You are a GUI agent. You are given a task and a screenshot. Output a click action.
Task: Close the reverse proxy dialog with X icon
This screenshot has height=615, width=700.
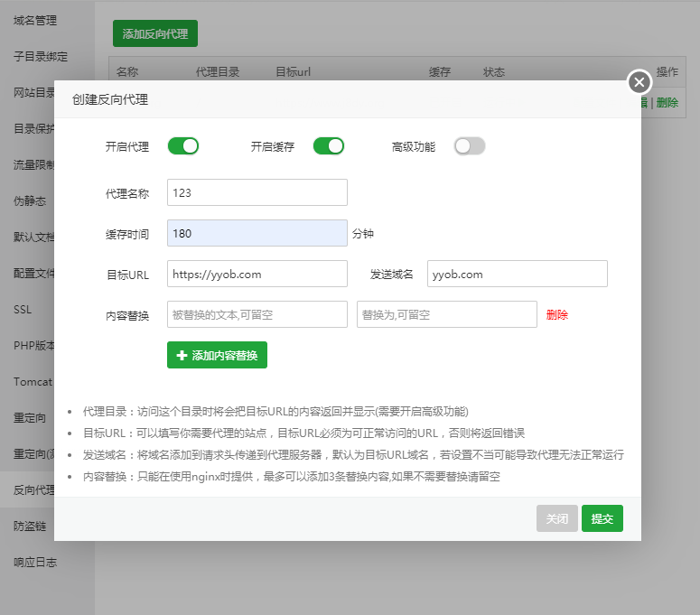pos(639,82)
